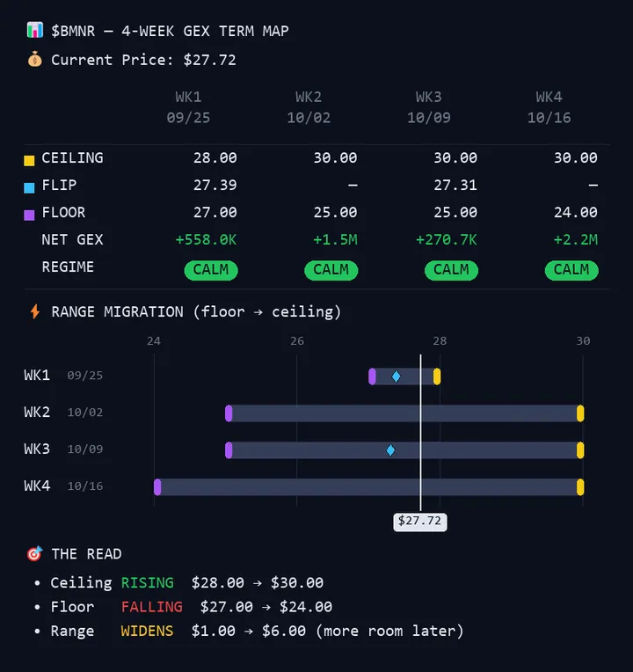Screen dimensions: 633x672
Task: Click the blue flip diamond on WK1 bar
Action: point(397,376)
